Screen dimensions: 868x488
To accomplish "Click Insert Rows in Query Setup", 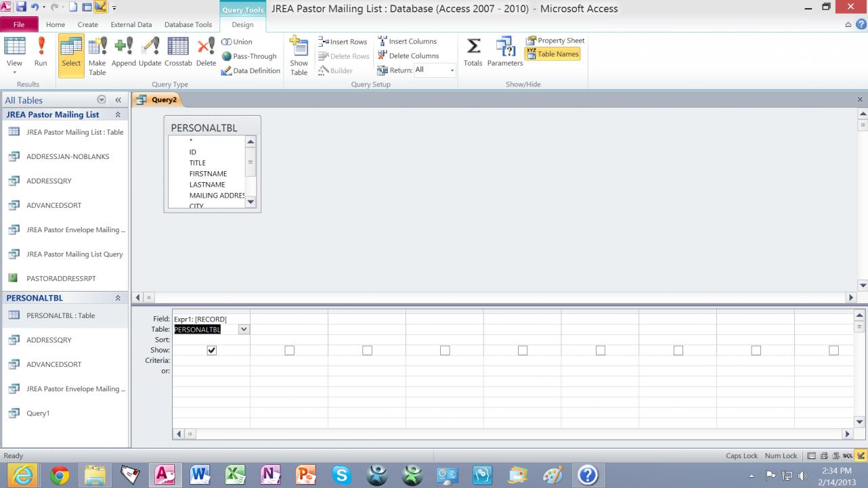I will pos(343,42).
